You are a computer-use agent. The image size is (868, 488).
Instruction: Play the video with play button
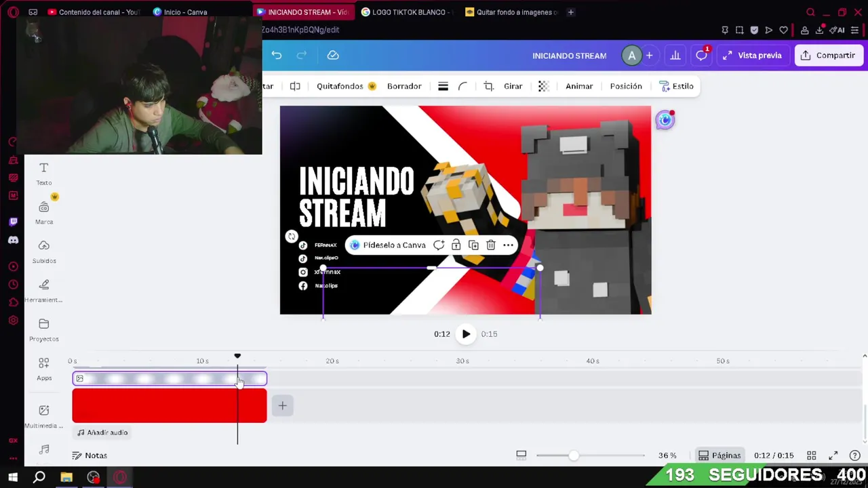(466, 334)
